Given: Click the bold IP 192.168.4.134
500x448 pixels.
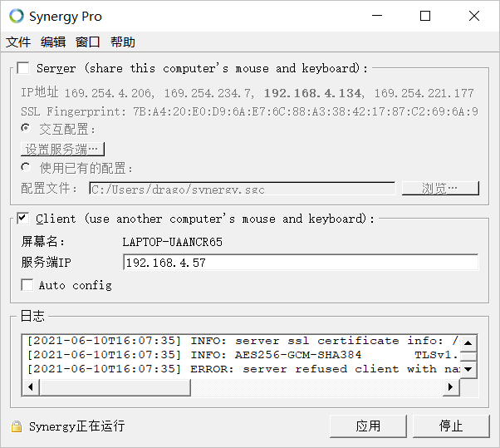Looking at the screenshot, I should pyautogui.click(x=312, y=93).
